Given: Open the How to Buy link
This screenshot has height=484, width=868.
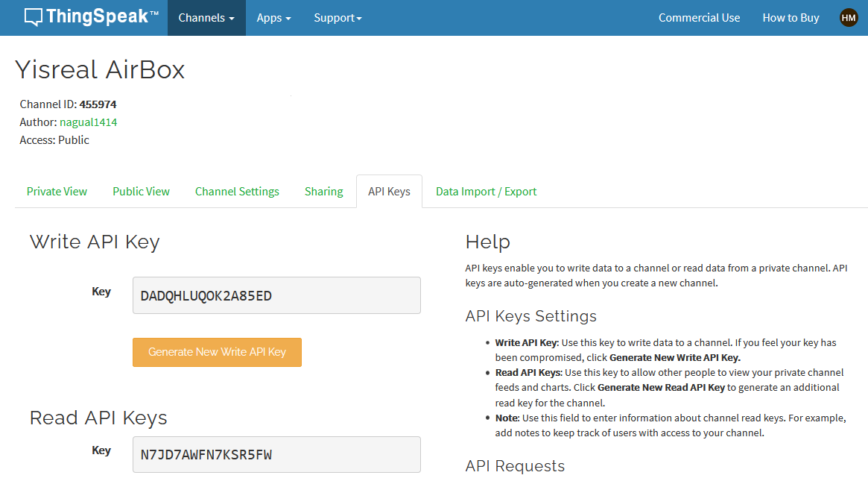Looking at the screenshot, I should pos(791,18).
